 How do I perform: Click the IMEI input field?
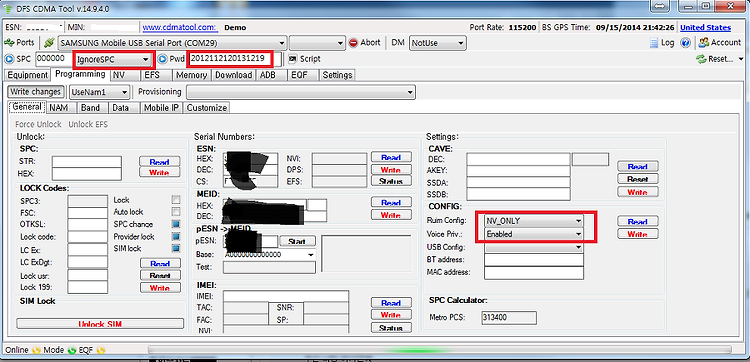(286, 296)
